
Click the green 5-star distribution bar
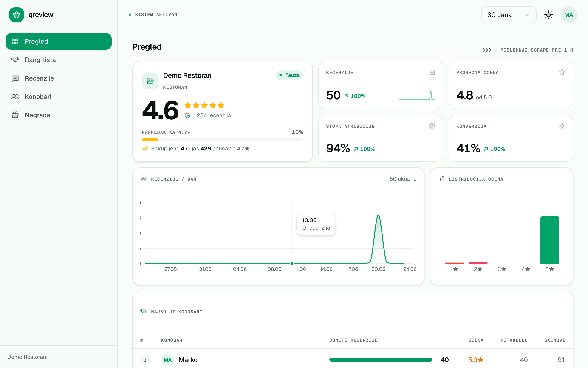pos(550,240)
